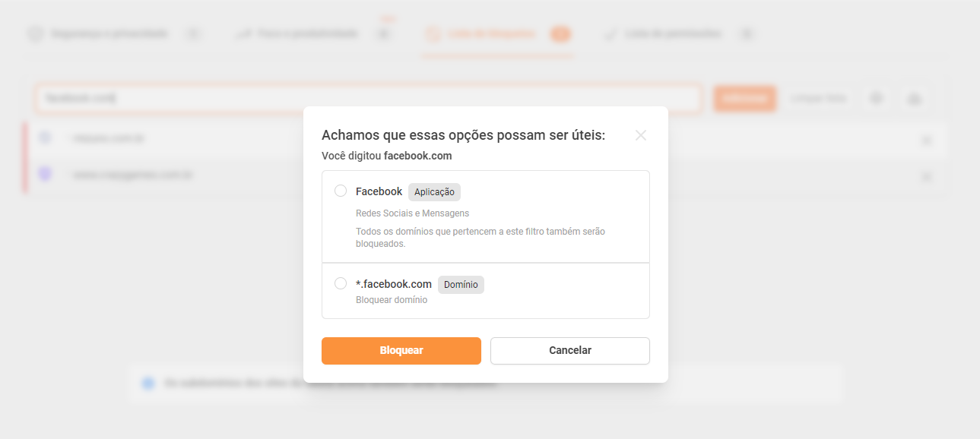Click the Limpar filtro link
This screenshot has width=980, height=439.
click(818, 99)
